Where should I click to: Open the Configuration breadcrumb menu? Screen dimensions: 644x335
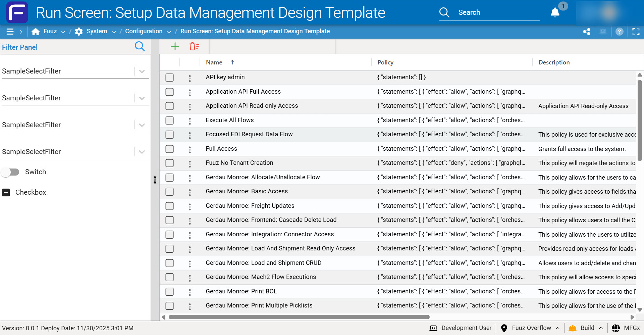coord(169,32)
